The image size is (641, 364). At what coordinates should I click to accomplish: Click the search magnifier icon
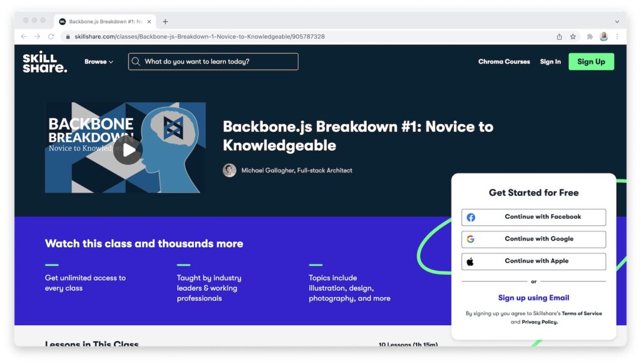point(136,62)
